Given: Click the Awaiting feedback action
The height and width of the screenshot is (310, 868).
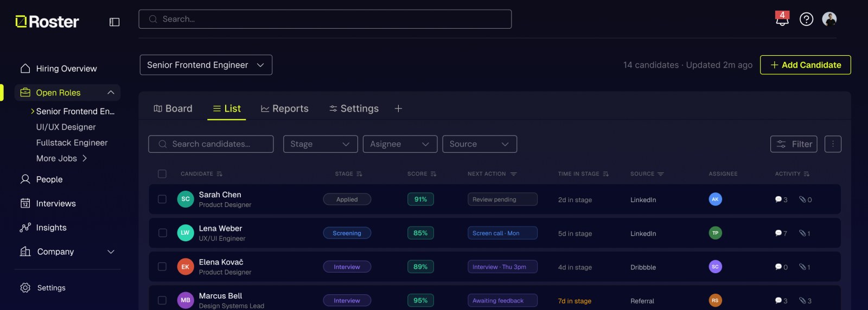Looking at the screenshot, I should coord(502,300).
